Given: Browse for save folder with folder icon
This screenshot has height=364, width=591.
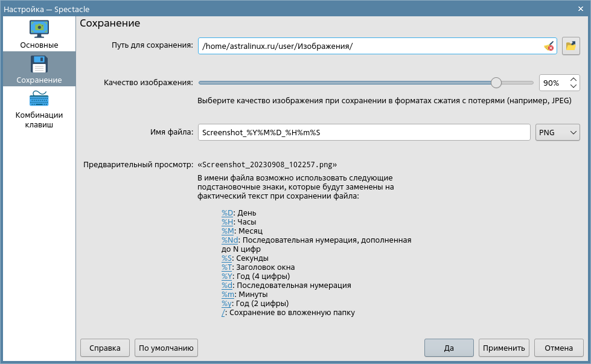Looking at the screenshot, I should click(x=571, y=46).
